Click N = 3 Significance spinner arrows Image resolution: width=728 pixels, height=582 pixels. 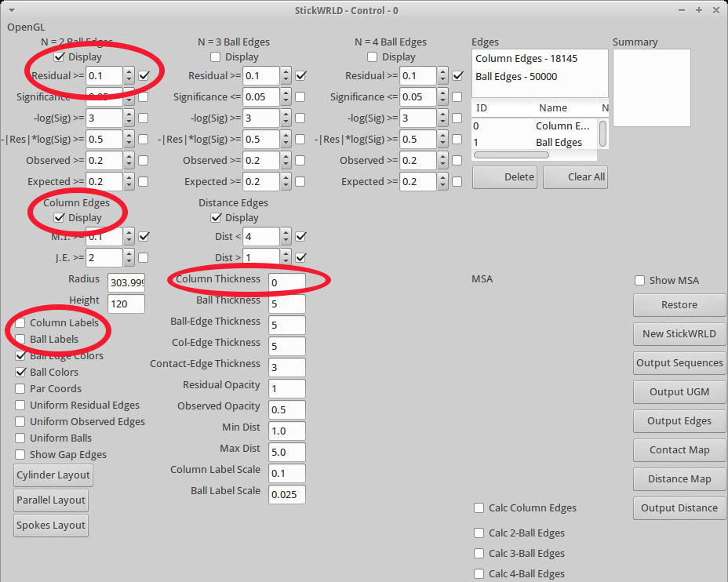[x=286, y=97]
